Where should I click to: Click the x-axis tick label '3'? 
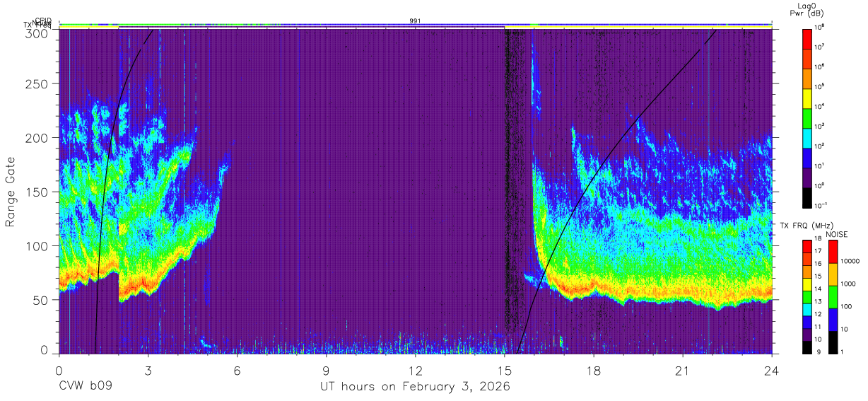pos(148,370)
